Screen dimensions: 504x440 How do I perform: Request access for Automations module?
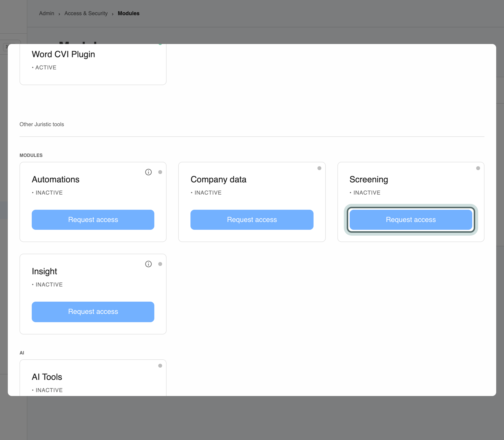(x=93, y=220)
